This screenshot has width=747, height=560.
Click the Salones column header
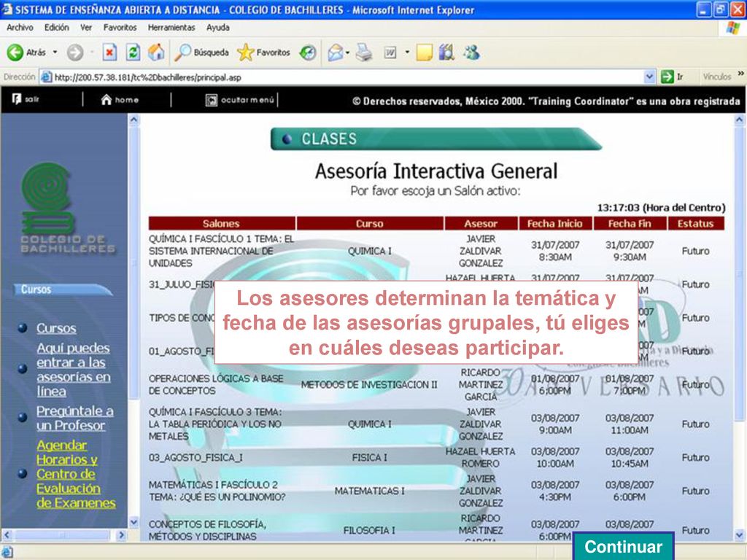[222, 223]
